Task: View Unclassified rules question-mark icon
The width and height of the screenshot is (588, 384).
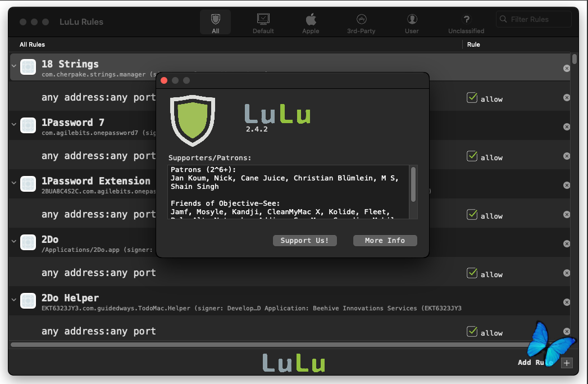Action: pyautogui.click(x=466, y=19)
